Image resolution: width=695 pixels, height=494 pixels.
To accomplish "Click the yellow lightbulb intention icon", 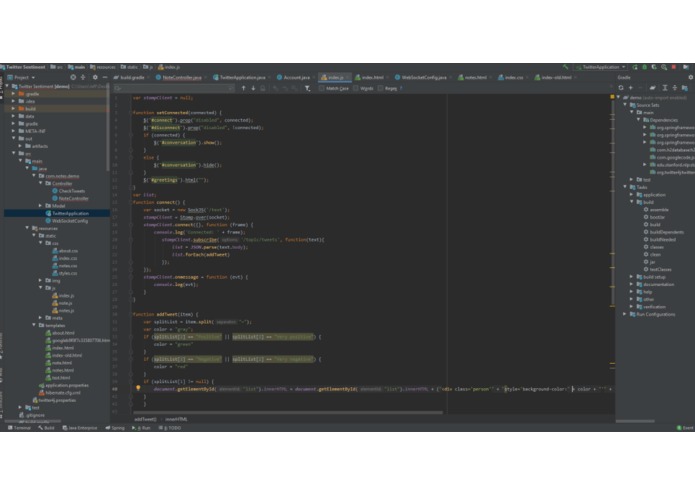I will coord(138,388).
